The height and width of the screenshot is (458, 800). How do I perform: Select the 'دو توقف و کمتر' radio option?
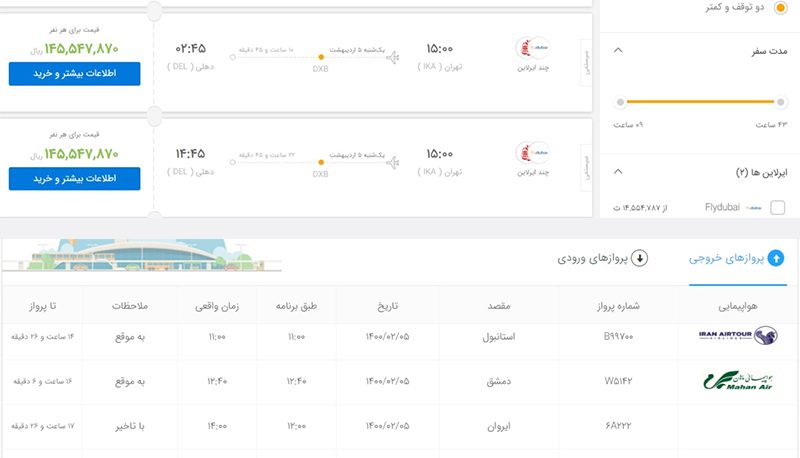tap(780, 8)
